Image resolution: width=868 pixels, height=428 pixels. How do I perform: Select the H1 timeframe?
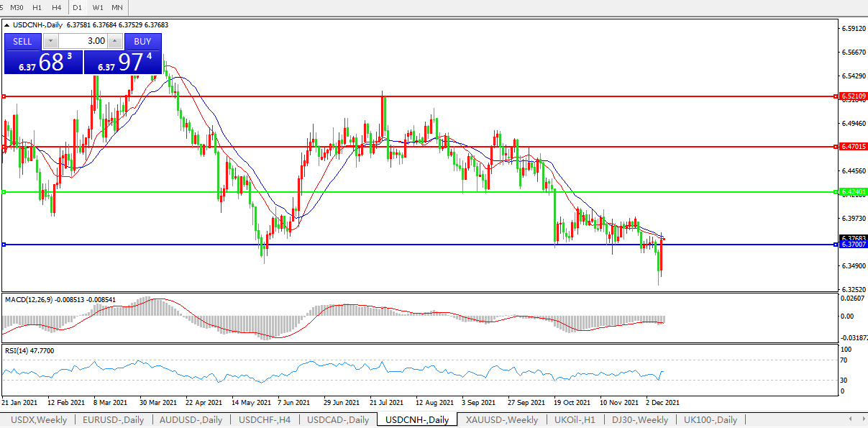37,7
